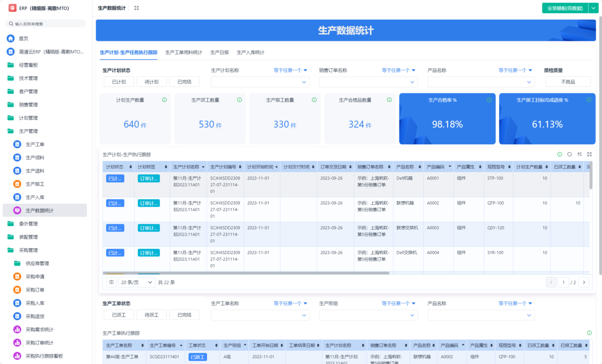Viewport: 602px width, 364px height.
Task: Open 采购需求统计 chart page in sidebar
Action: [39, 329]
